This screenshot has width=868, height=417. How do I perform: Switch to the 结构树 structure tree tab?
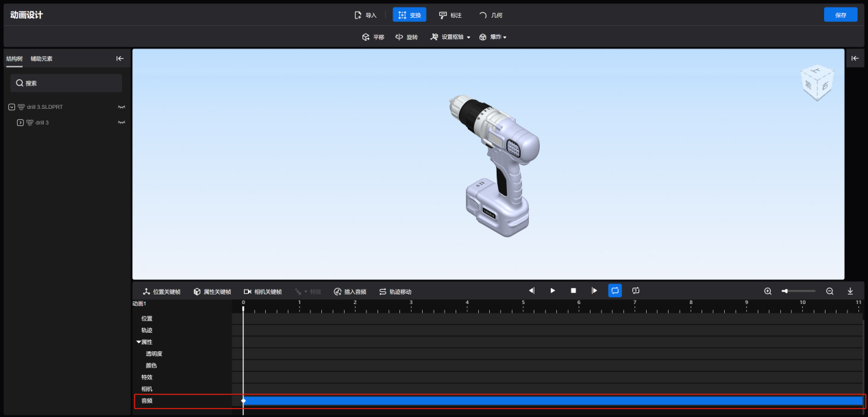pyautogui.click(x=14, y=59)
